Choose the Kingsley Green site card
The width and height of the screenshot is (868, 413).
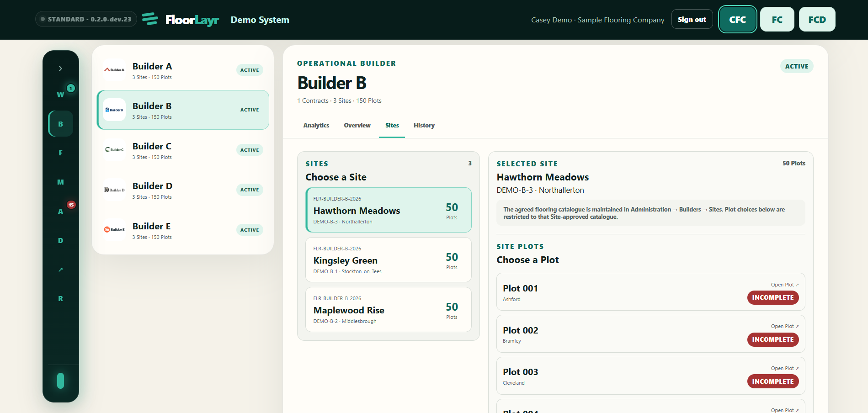[389, 259]
